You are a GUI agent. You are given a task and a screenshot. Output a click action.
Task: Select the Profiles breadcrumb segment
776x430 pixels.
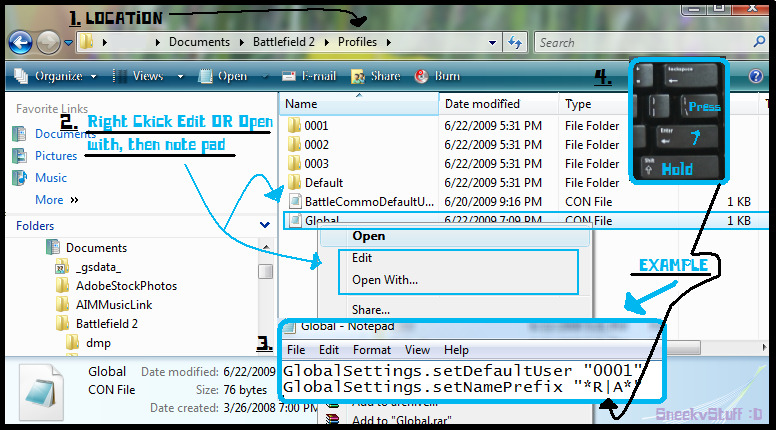coord(357,42)
